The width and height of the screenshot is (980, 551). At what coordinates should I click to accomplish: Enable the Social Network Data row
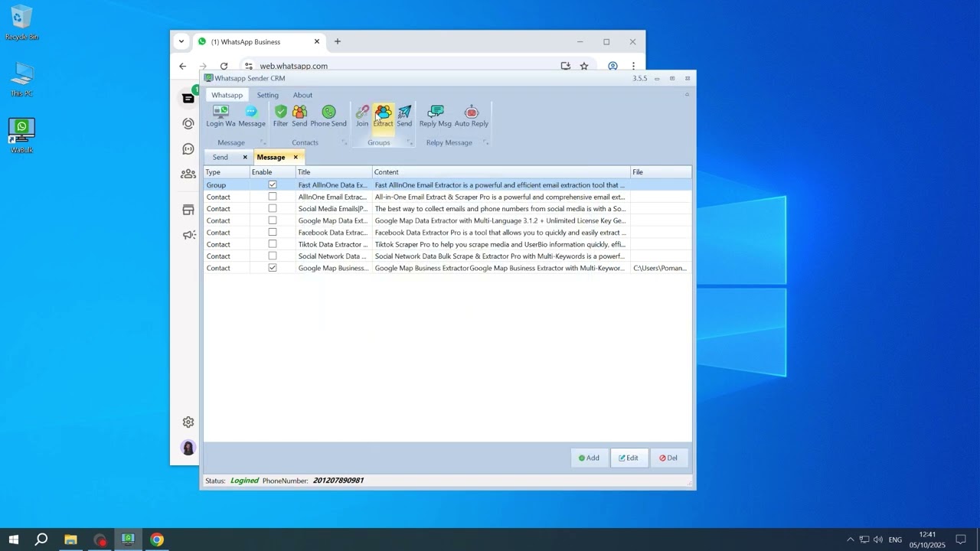(x=273, y=256)
